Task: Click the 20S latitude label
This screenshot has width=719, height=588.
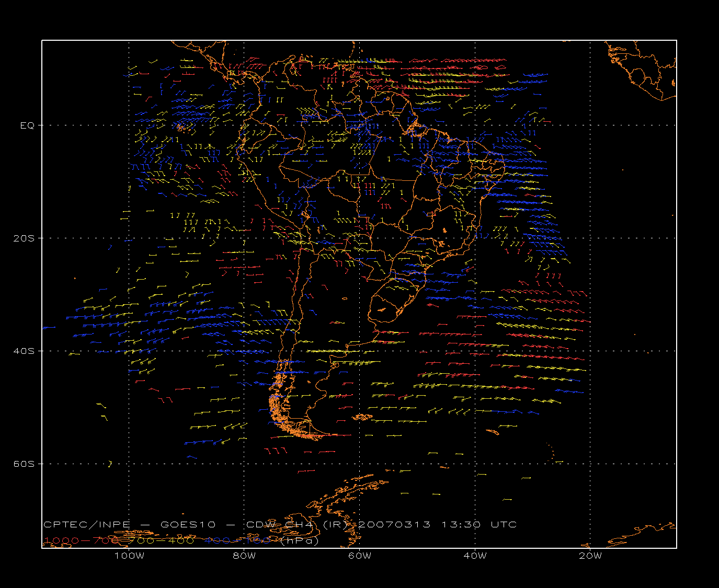Action: coord(24,238)
